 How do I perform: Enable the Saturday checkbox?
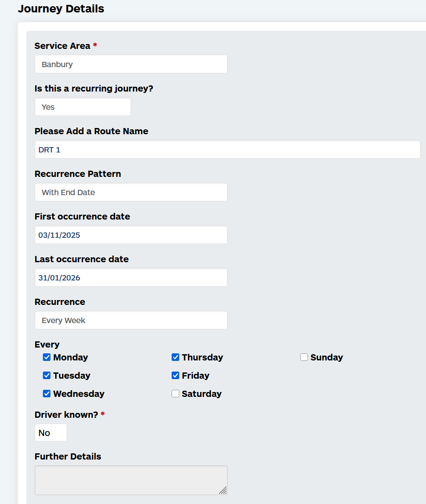[175, 393]
